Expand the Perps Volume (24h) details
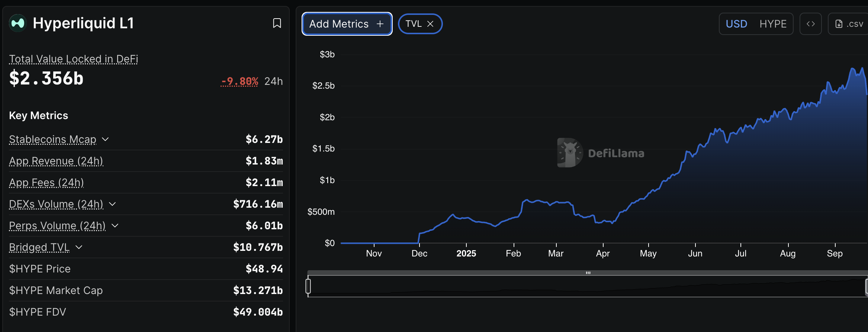 point(115,226)
